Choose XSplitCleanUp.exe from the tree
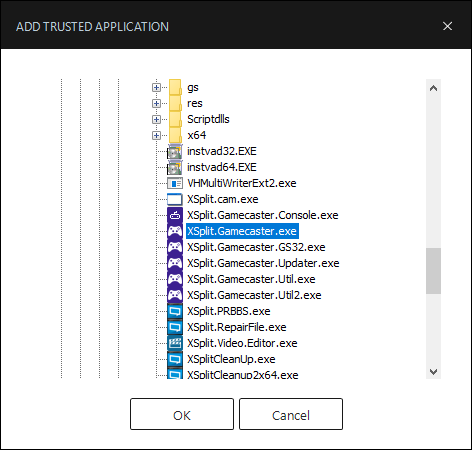 coord(231,359)
